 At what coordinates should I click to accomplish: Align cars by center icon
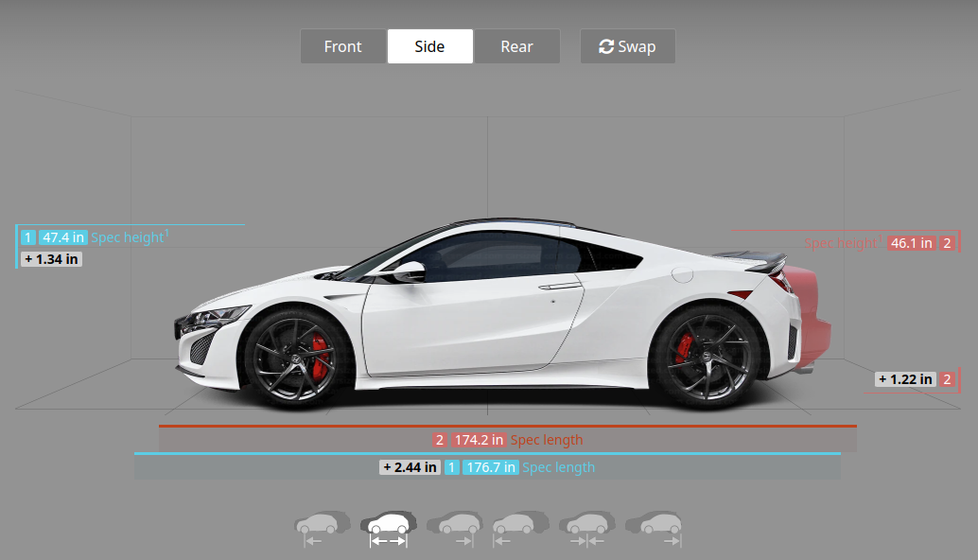587,529
